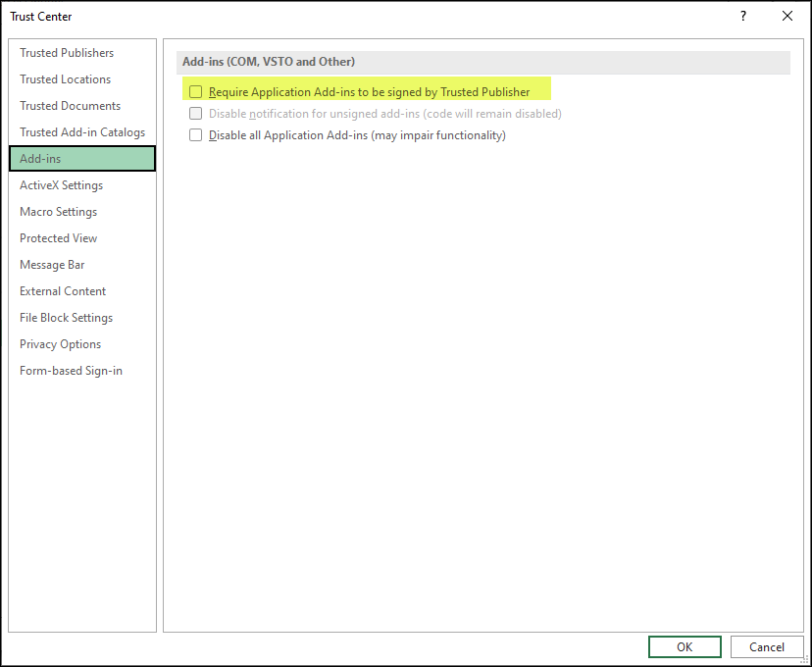Click the Add-ins (COM, VSTO and Other) heading

(269, 62)
